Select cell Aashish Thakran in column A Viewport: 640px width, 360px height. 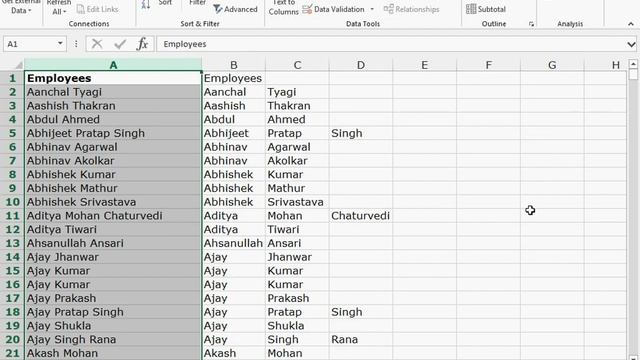coord(113,106)
